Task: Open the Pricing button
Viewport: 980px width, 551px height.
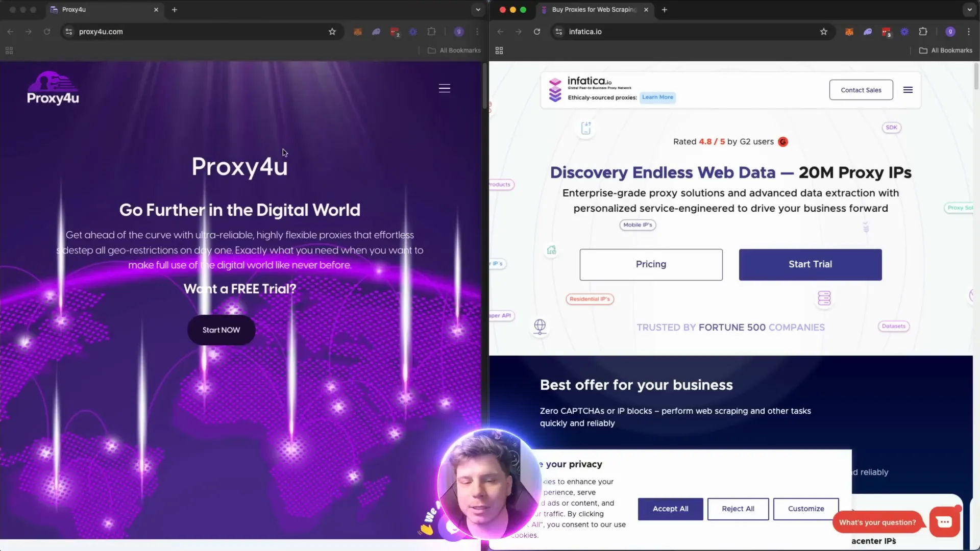Action: point(651,264)
